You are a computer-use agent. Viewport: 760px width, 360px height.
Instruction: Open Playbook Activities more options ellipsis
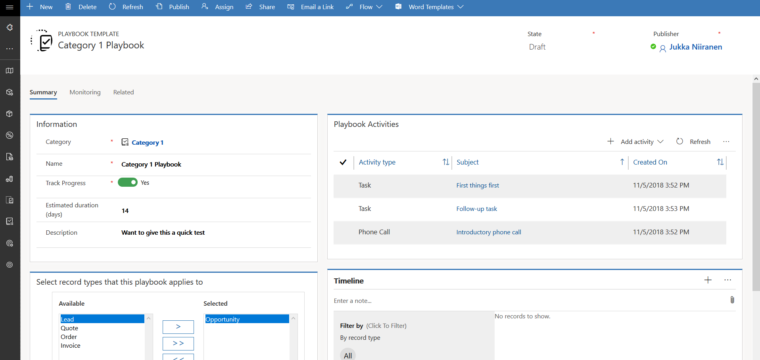coord(726,141)
